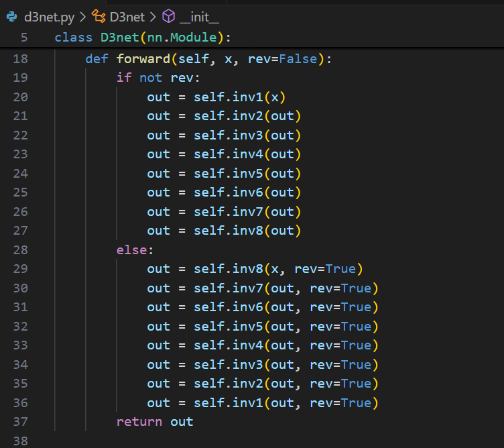Click the D3net class symbol icon
This screenshot has height=448, width=504.
99,16
